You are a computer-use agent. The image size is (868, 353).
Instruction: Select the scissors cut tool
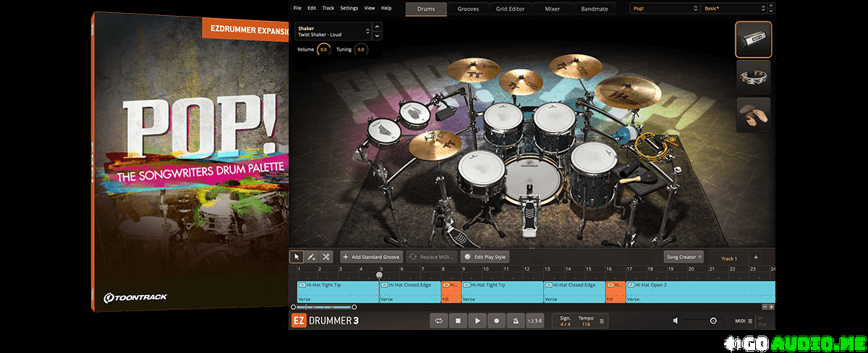click(x=325, y=257)
